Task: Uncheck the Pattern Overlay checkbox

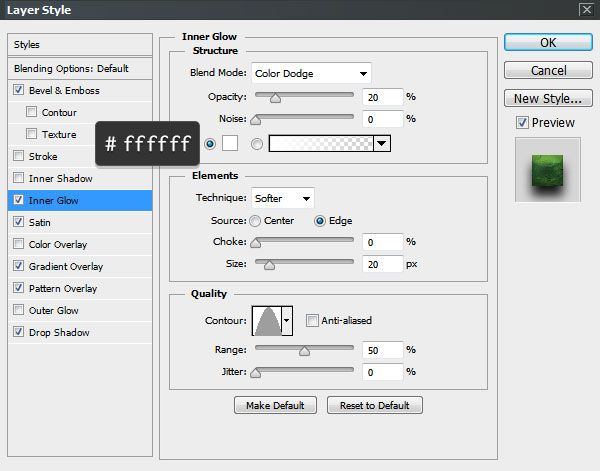Action: (x=18, y=288)
